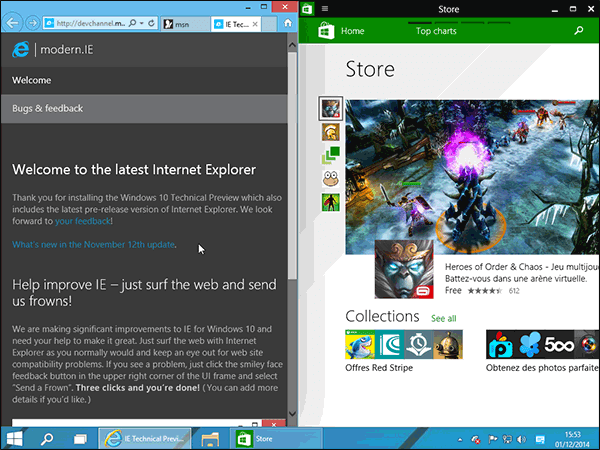Viewport: 600px width, 450px height.
Task: Click the Store app icon in title bar
Action: click(x=307, y=9)
